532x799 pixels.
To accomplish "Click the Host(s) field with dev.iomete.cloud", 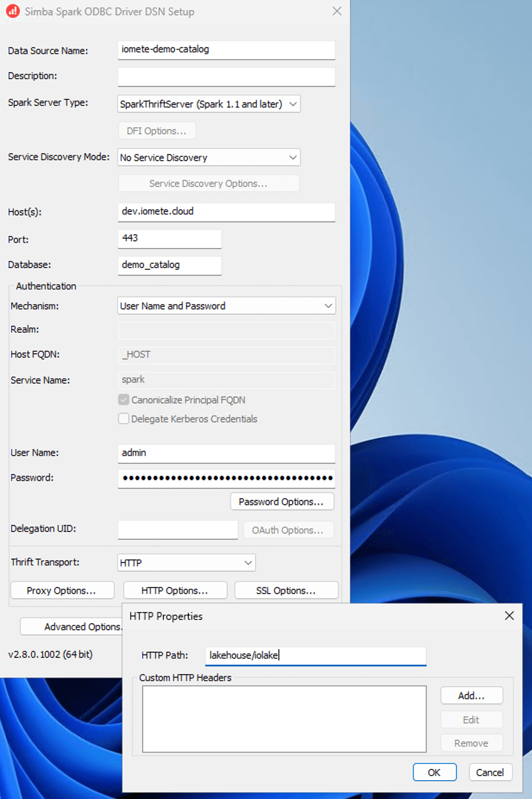I will 226,212.
